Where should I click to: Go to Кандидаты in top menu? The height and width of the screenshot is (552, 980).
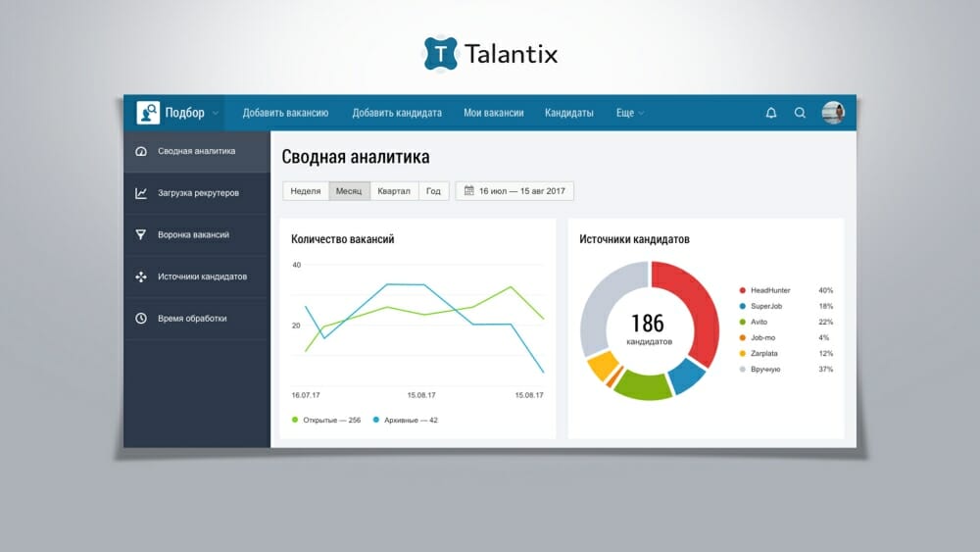[568, 113]
